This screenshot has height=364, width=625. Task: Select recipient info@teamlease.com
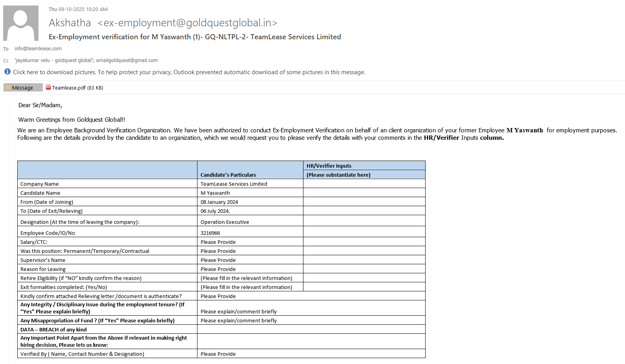(x=38, y=49)
